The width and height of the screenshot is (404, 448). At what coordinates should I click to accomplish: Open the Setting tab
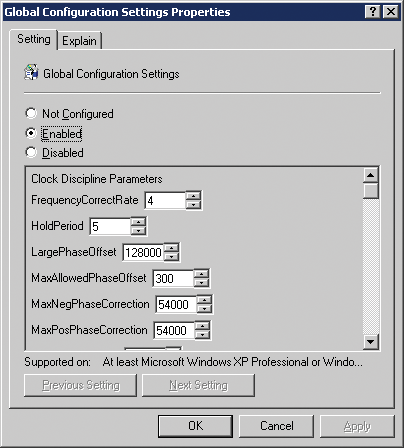coord(34,39)
